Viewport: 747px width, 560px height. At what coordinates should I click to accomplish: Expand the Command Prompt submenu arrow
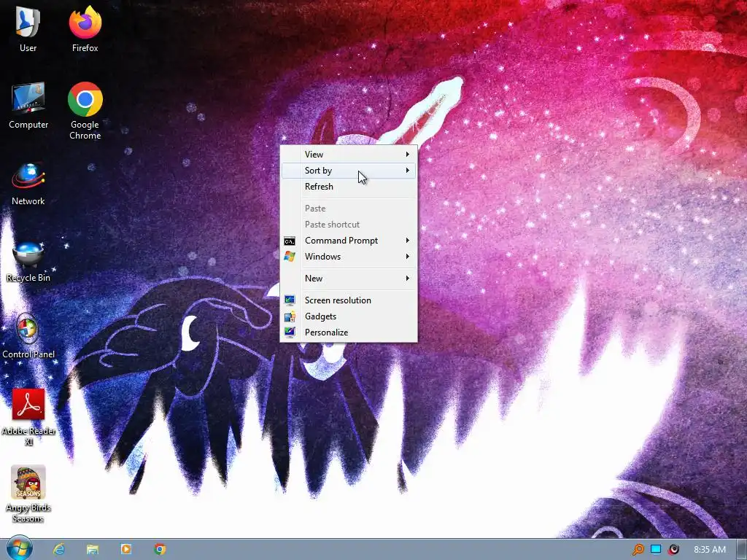(x=407, y=241)
